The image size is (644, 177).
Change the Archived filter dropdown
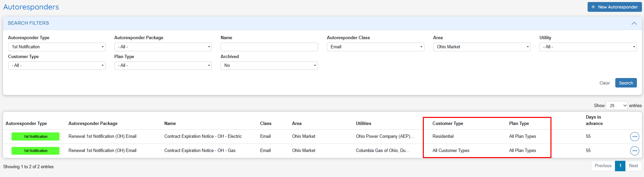click(x=269, y=66)
